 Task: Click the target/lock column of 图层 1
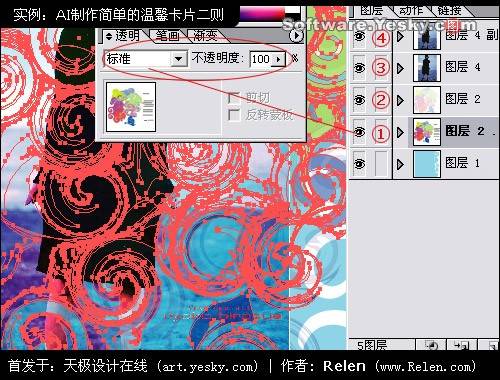click(x=381, y=163)
